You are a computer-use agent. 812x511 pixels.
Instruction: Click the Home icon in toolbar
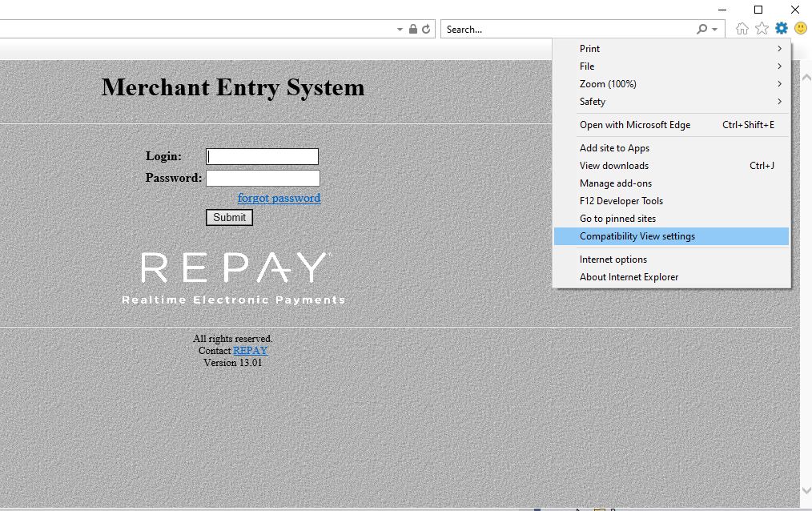(x=742, y=29)
